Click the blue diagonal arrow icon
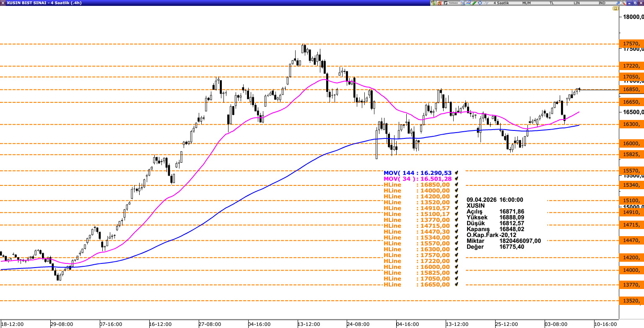The width and height of the screenshot is (644, 328). 618,3
